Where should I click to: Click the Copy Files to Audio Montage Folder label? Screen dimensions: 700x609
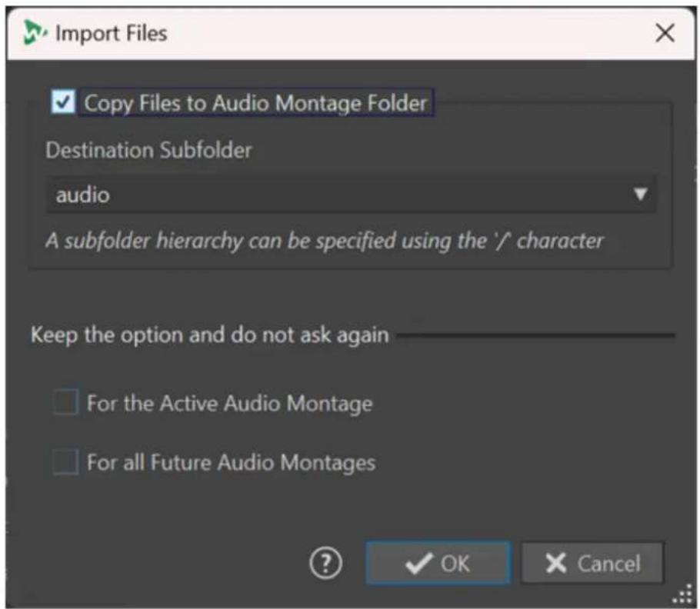coord(256,102)
